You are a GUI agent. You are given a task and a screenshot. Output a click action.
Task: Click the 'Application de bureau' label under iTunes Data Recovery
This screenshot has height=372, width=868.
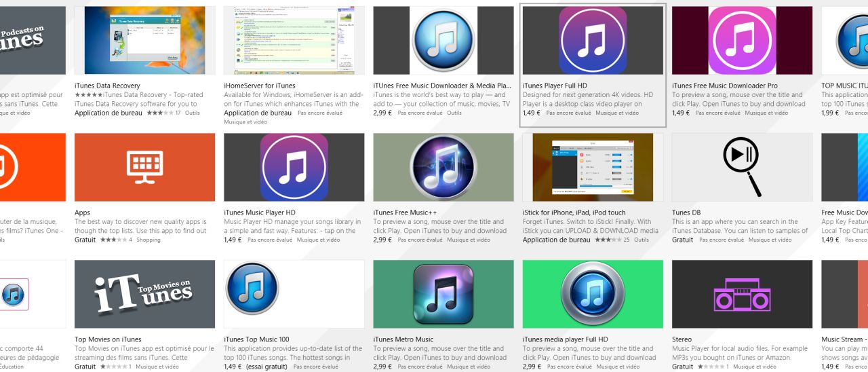108,113
